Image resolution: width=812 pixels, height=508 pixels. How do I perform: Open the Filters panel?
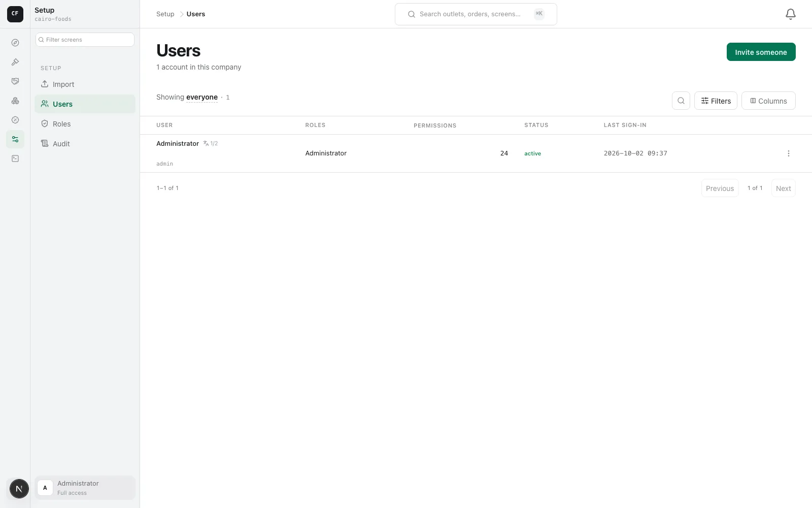tap(716, 101)
